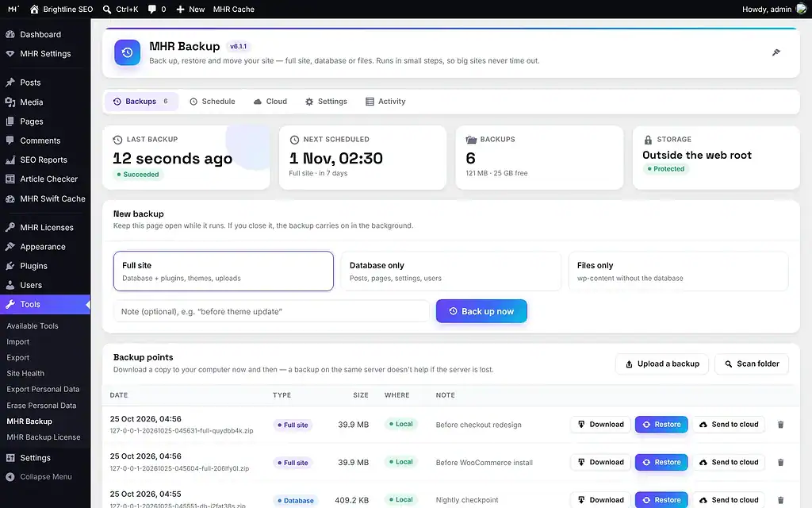Viewport: 812px width, 508px height.
Task: Open Users in sidebar
Action: (45, 285)
